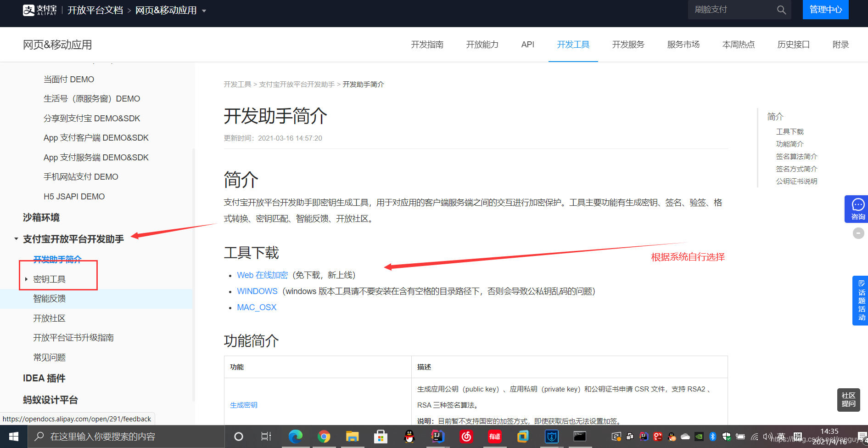Viewport: 868px width, 448px height.
Task: Open the shield app on taskbar
Action: click(x=552, y=437)
